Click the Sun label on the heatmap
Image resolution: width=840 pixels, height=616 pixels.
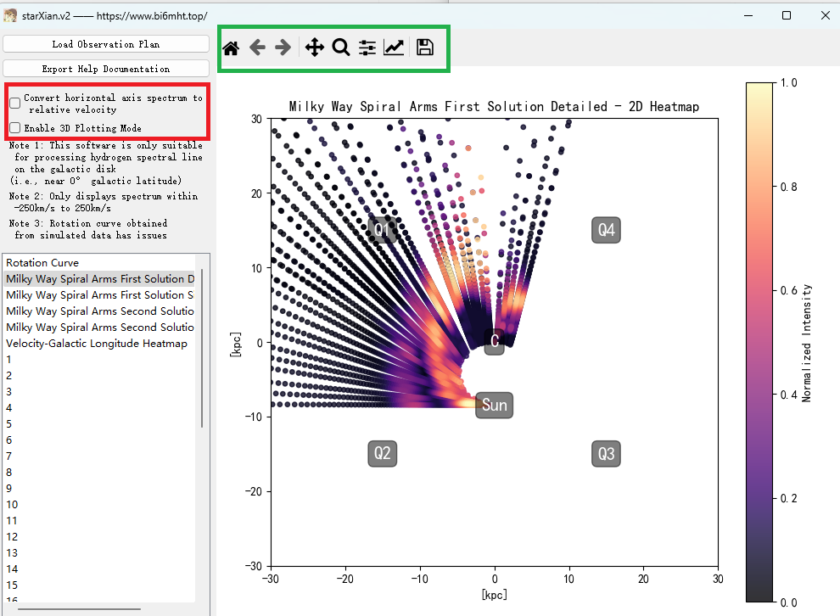pos(494,406)
